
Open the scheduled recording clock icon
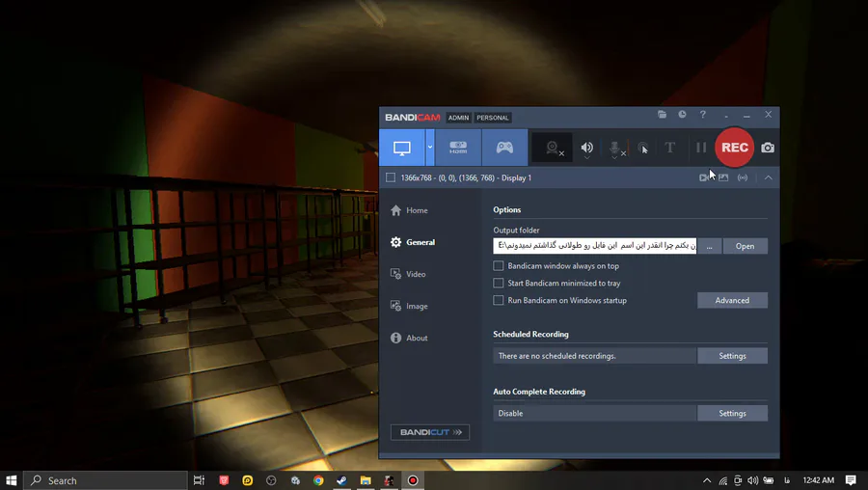[683, 114]
